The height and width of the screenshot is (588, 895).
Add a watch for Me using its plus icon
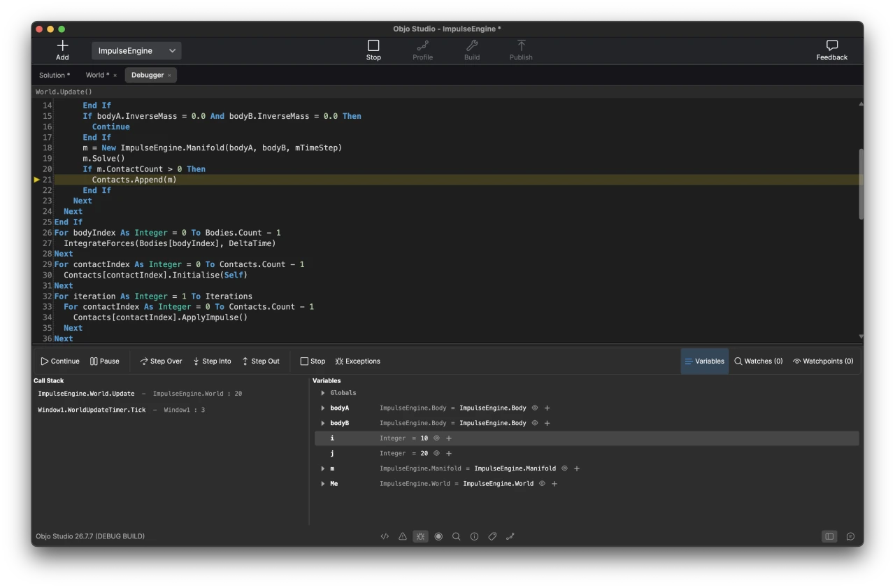pos(554,484)
